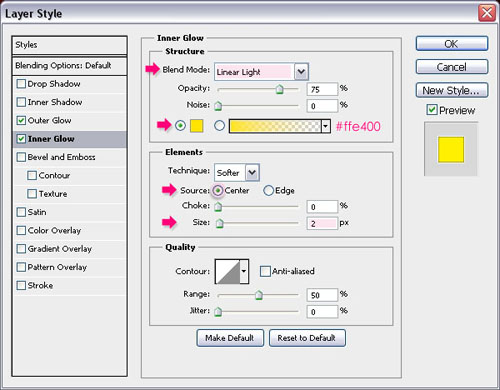Screen dimensions: 500x390
Task: Uncheck the Inner Glow checkbox
Action: tap(21, 139)
